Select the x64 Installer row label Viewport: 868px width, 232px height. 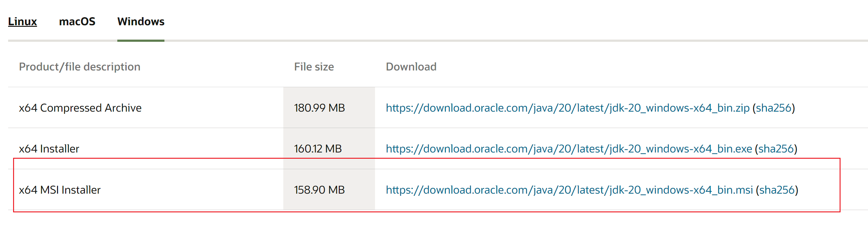49,149
